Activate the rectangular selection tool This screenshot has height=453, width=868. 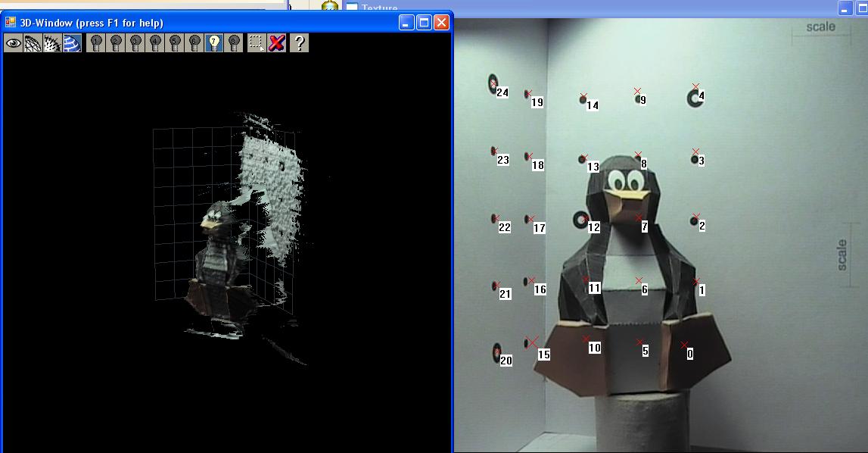click(257, 42)
